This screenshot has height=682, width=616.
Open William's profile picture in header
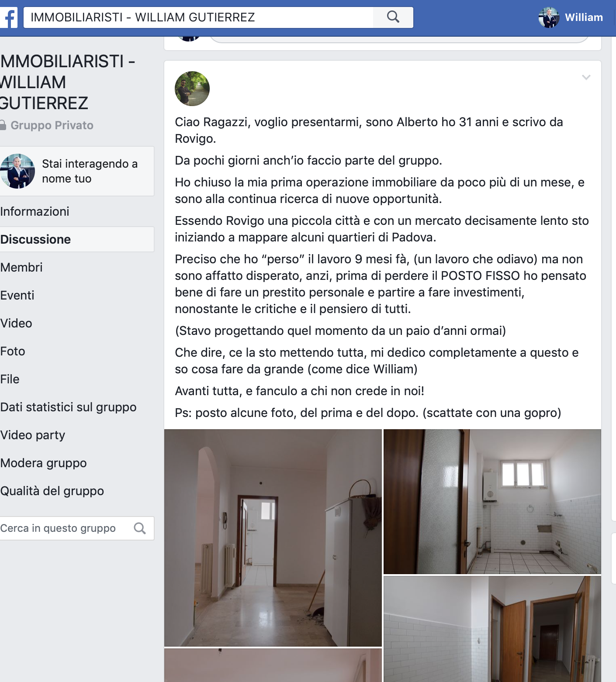(x=549, y=17)
